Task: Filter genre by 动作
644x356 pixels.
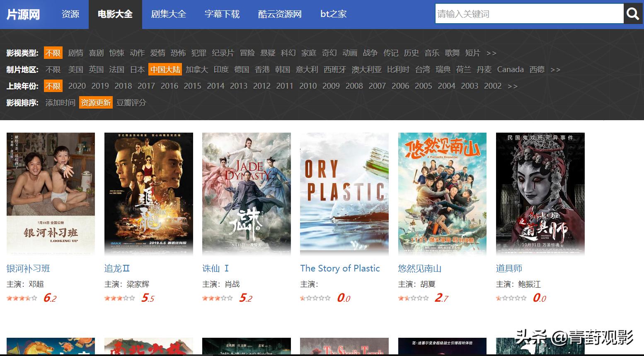Action: (x=137, y=53)
